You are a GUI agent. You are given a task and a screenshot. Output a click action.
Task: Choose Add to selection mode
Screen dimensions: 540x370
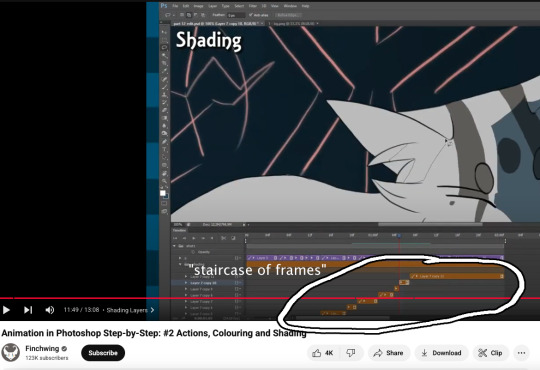click(189, 15)
